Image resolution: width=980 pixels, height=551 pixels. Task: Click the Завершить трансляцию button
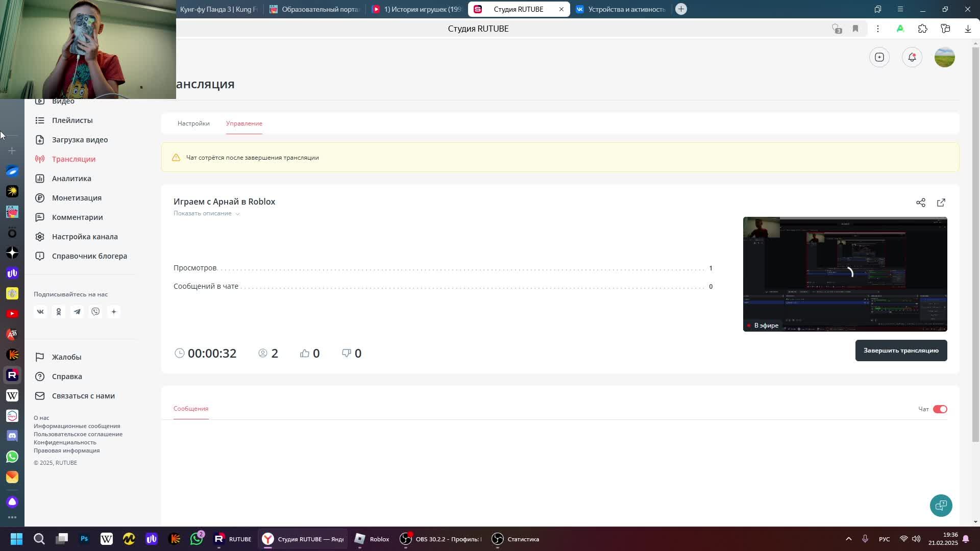coord(901,350)
